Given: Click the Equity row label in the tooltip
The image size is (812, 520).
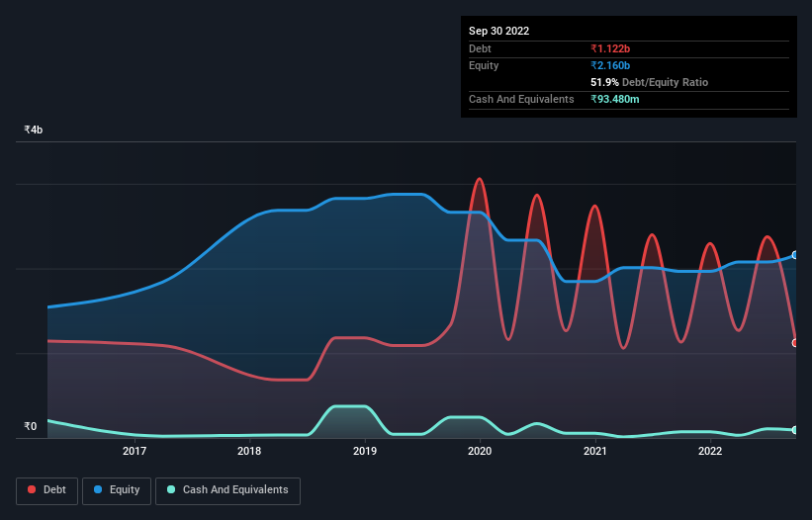Looking at the screenshot, I should pyautogui.click(x=484, y=65).
